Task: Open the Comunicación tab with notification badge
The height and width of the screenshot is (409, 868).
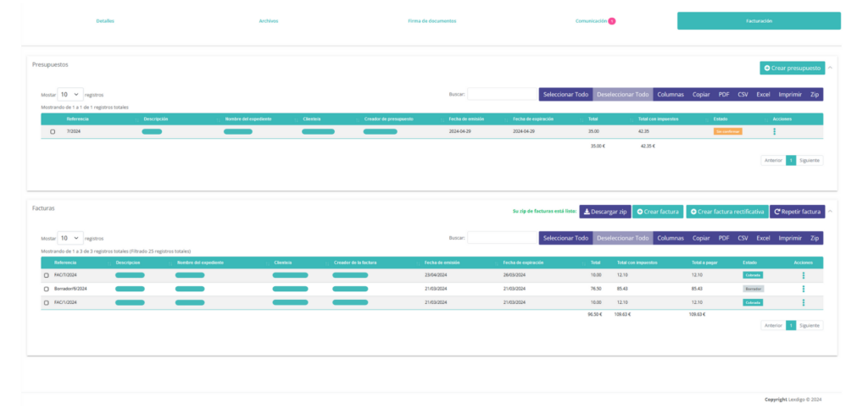Action: pos(593,20)
